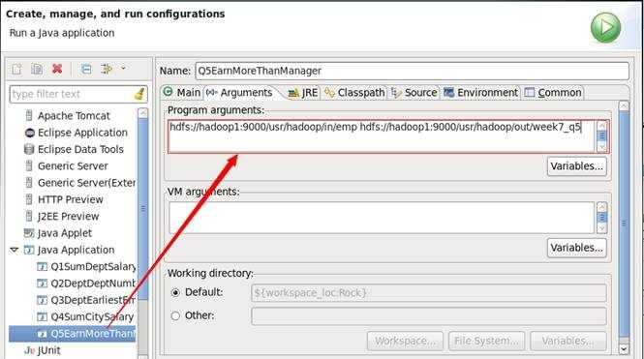Click the Arguments pane vertical scrollbar
The width and height of the screenshot is (644, 359).
(624, 227)
